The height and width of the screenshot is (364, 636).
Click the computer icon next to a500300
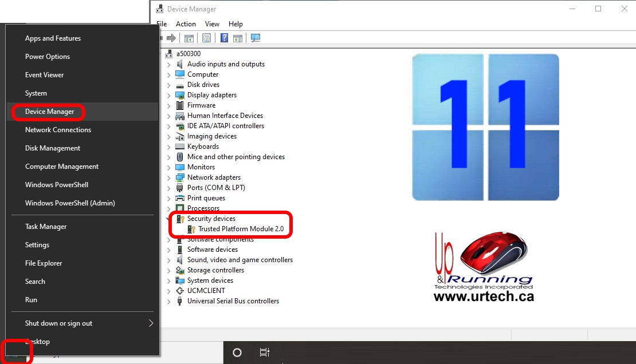pos(168,53)
